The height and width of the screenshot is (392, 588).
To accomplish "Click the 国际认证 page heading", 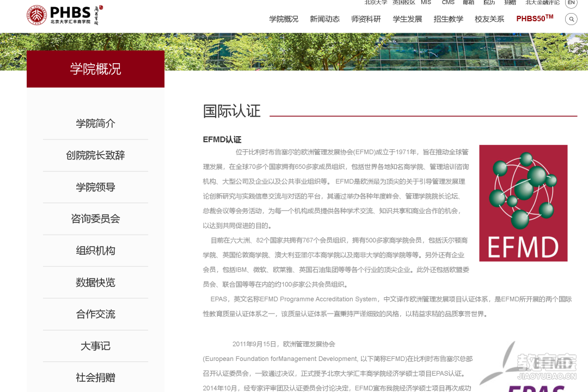I will click(x=232, y=111).
